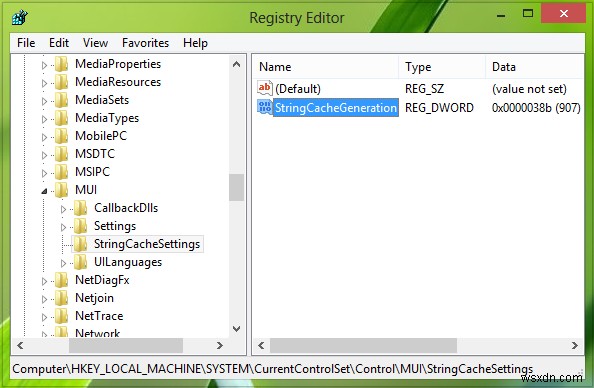Click the NetDiagFx folder icon
The height and width of the screenshot is (388, 594).
(x=61, y=280)
